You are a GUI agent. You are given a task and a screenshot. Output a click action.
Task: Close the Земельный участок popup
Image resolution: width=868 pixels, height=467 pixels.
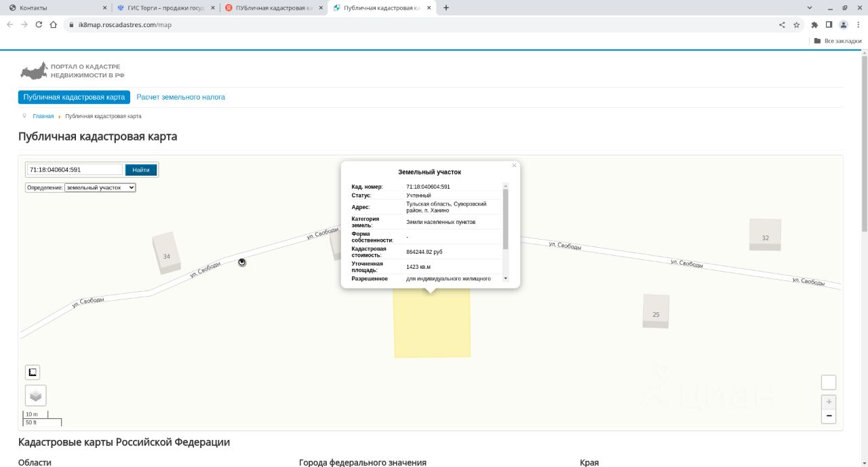click(x=514, y=166)
